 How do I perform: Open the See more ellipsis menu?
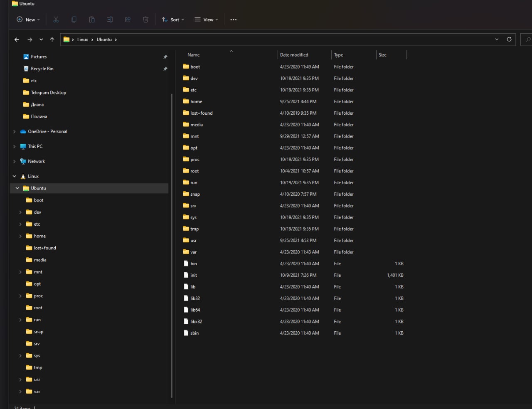click(x=234, y=20)
